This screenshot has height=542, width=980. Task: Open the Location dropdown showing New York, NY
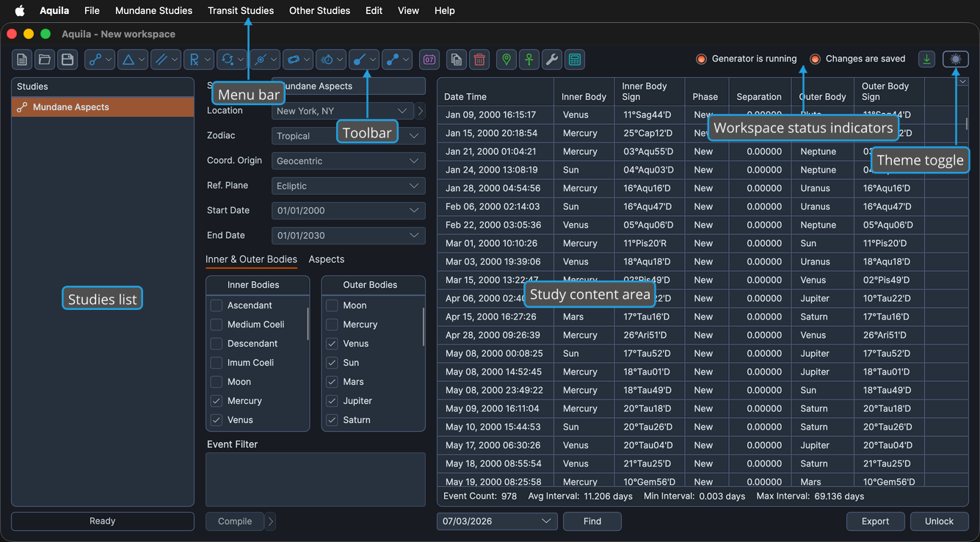[x=343, y=111]
